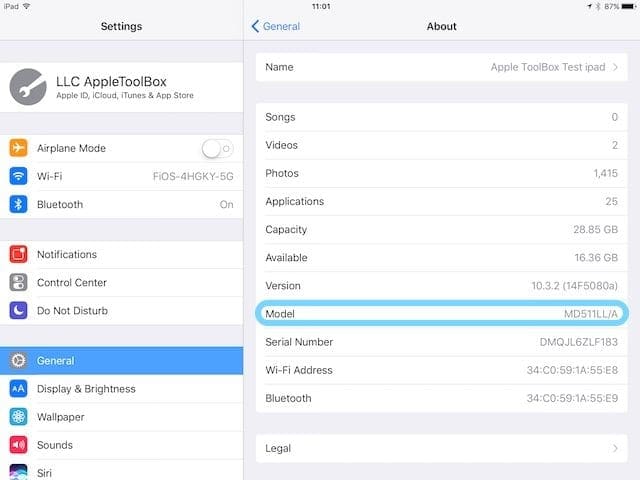
Task: Toggle Airplane Mode switch on
Action: pos(216,148)
